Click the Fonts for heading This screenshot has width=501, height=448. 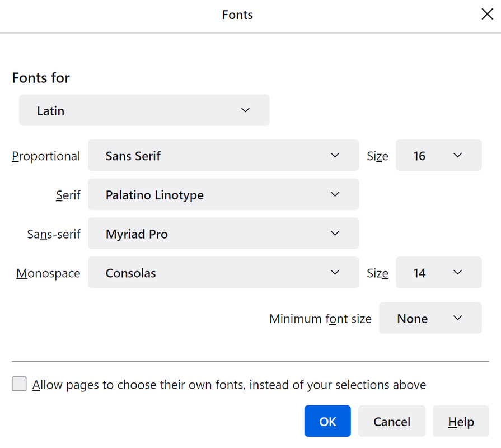[40, 78]
